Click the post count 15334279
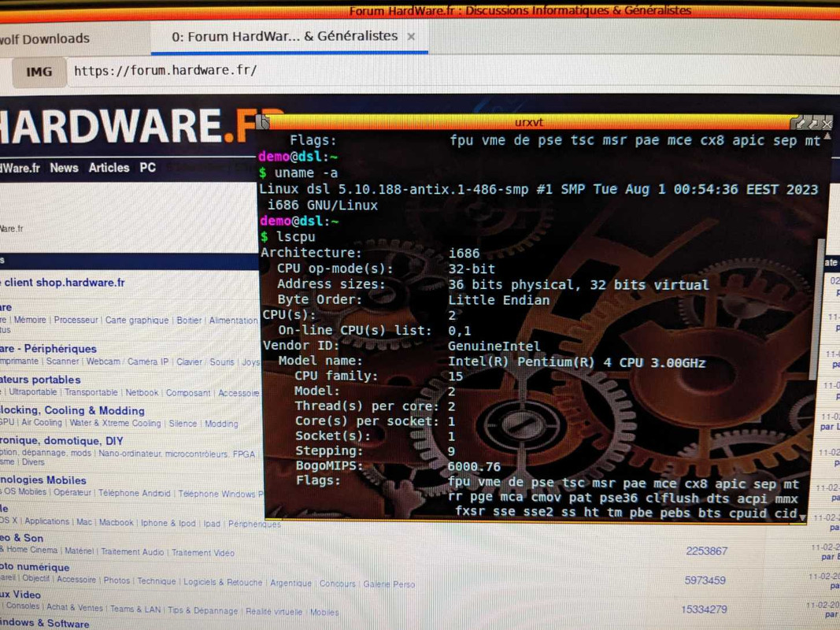 [x=704, y=609]
